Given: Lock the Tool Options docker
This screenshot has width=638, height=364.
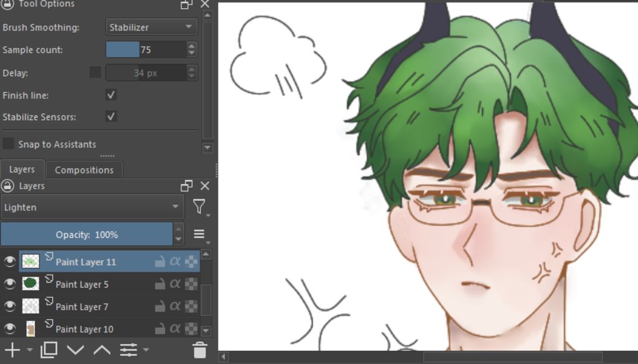Looking at the screenshot, I should pyautogui.click(x=7, y=4).
